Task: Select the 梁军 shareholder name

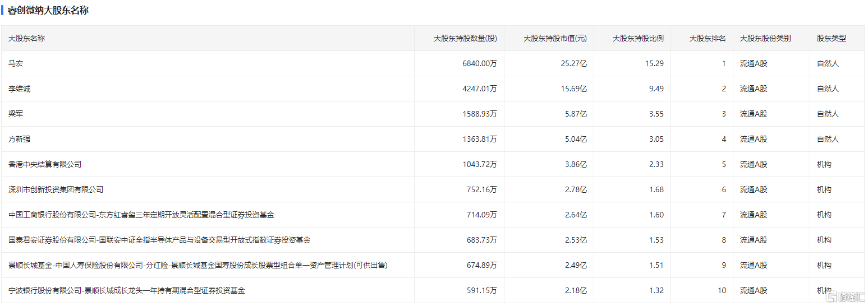Action: pyautogui.click(x=16, y=114)
